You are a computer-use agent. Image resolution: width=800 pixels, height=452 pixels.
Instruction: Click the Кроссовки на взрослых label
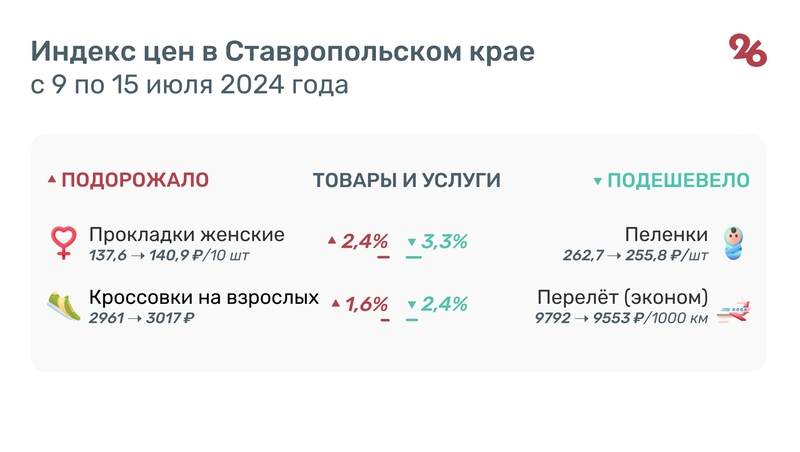pyautogui.click(x=204, y=298)
